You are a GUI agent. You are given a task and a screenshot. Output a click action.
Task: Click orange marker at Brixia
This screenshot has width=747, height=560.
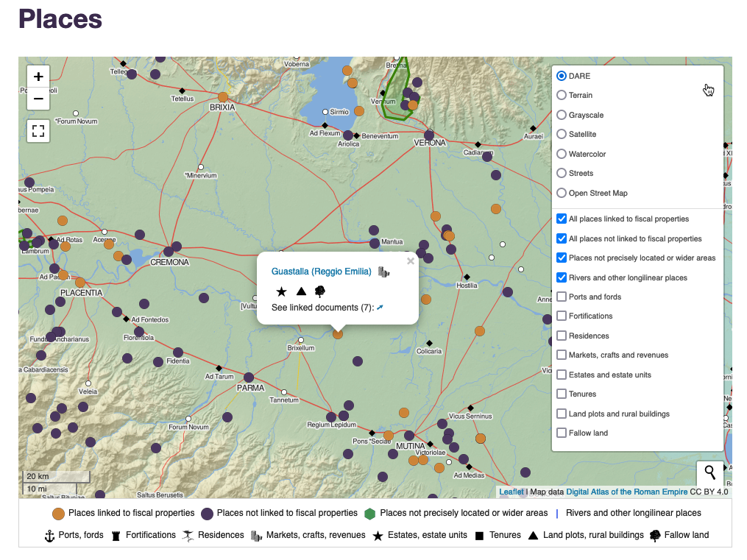click(223, 97)
